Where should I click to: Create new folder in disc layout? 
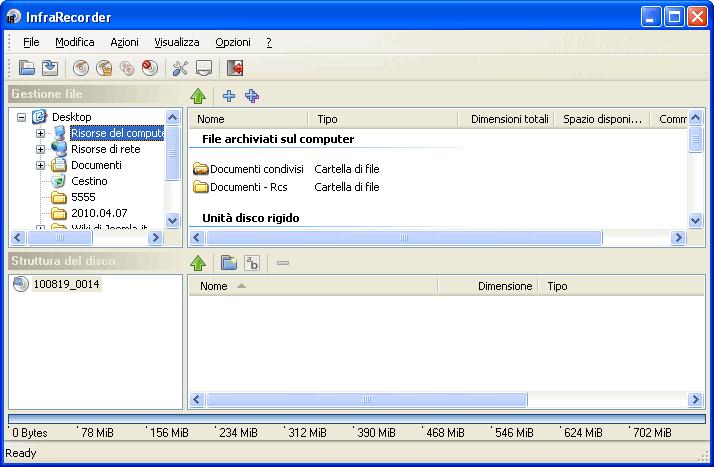(x=229, y=263)
